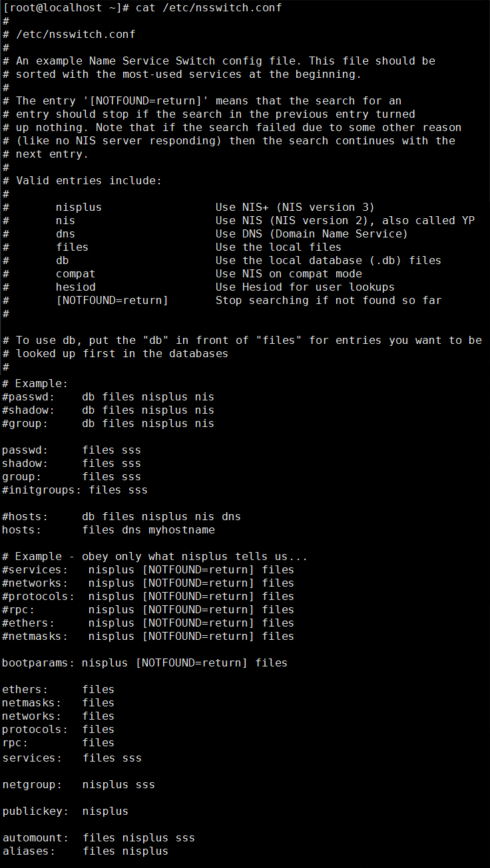Screen dimensions: 490x868
Task: Click the 'hosts: files dns myhostname' line
Action: (109, 530)
